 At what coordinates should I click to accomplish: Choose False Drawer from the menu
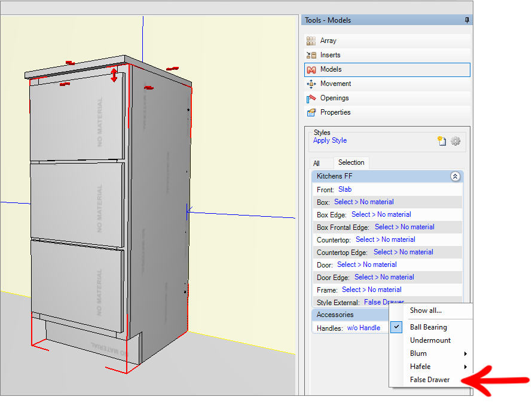[x=430, y=380]
